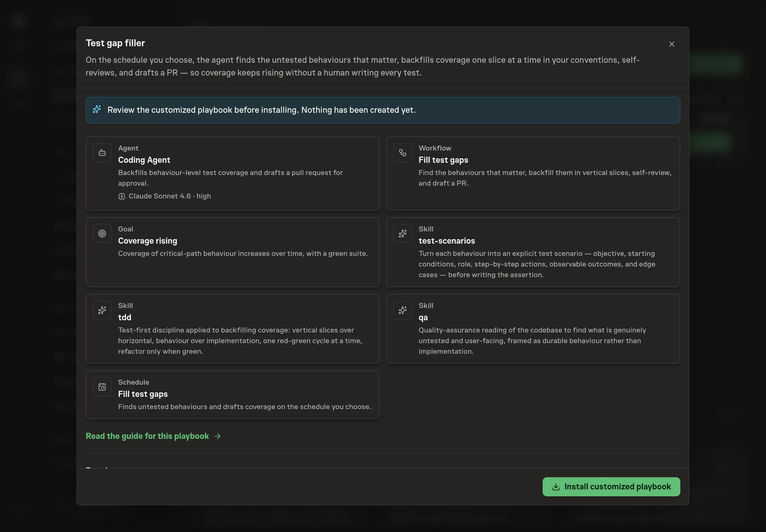Click the Finds untested behaviours schedule description
Viewport: 766px width, 532px height.
coord(244,407)
